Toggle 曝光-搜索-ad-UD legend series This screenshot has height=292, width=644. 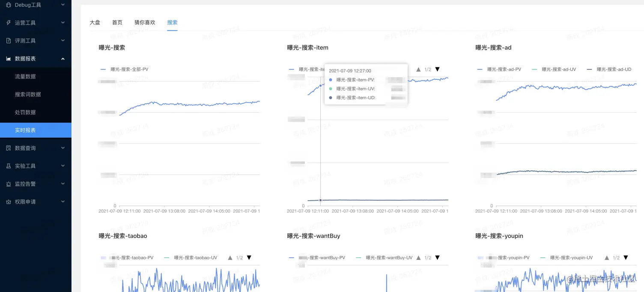pyautogui.click(x=608, y=69)
